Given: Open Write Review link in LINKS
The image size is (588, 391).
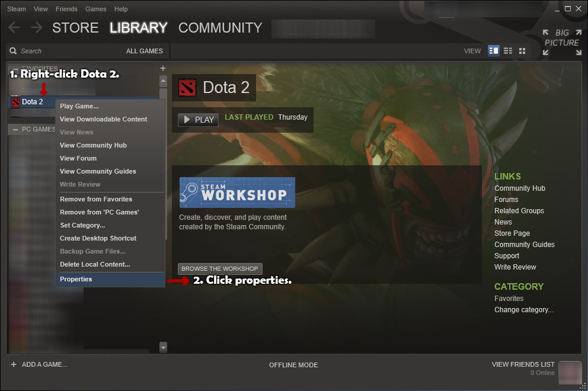Looking at the screenshot, I should pyautogui.click(x=515, y=267).
